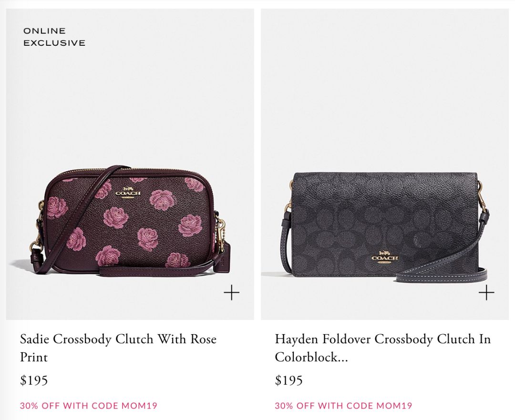Click gold clasp on Hayden clutch right side

(x=482, y=194)
